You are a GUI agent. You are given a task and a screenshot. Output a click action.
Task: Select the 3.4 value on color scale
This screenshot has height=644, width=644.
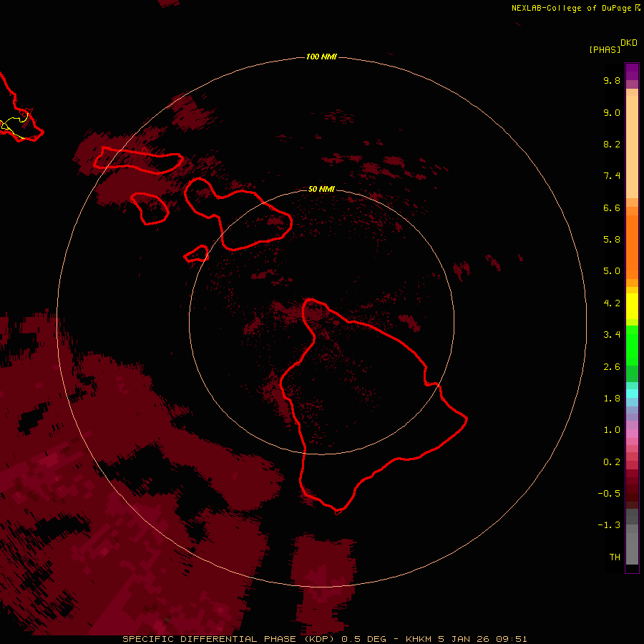click(x=612, y=335)
